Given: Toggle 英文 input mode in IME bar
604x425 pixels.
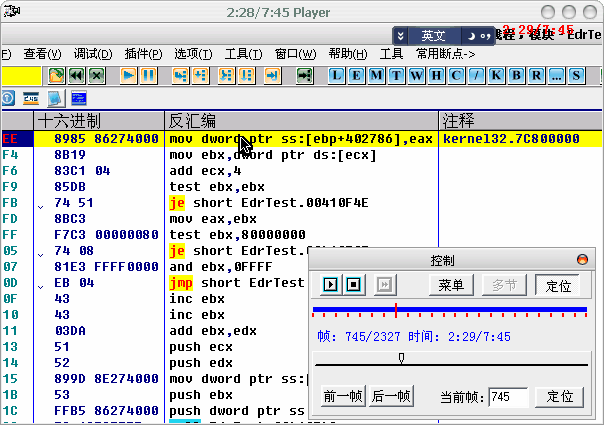Looking at the screenshot, I should (x=434, y=35).
